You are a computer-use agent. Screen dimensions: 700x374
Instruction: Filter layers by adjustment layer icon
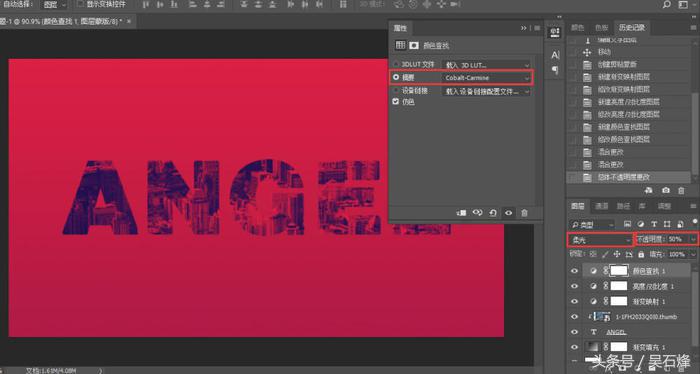tap(641, 224)
